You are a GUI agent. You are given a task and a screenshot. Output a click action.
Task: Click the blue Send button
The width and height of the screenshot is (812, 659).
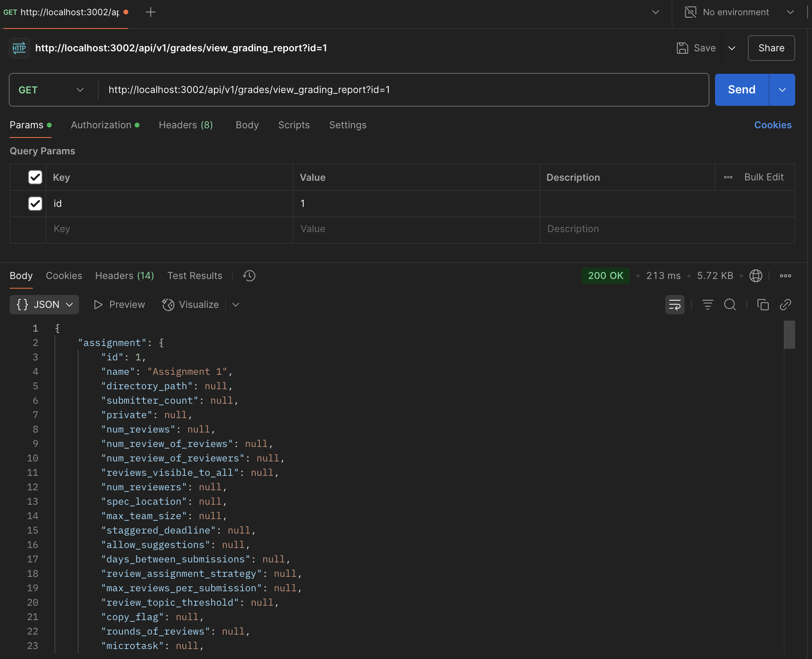click(741, 90)
